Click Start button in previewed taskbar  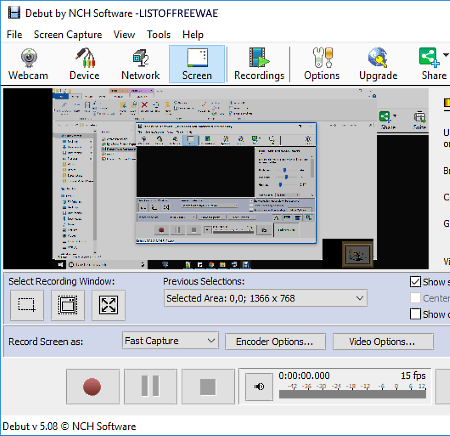coord(61,265)
